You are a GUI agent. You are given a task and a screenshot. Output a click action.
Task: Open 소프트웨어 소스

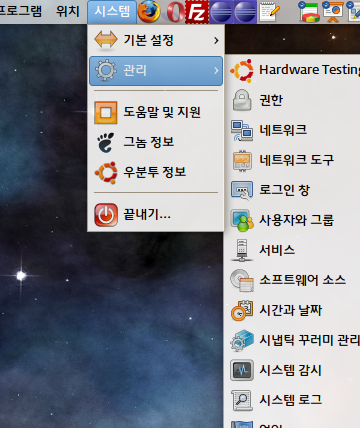tap(293, 280)
